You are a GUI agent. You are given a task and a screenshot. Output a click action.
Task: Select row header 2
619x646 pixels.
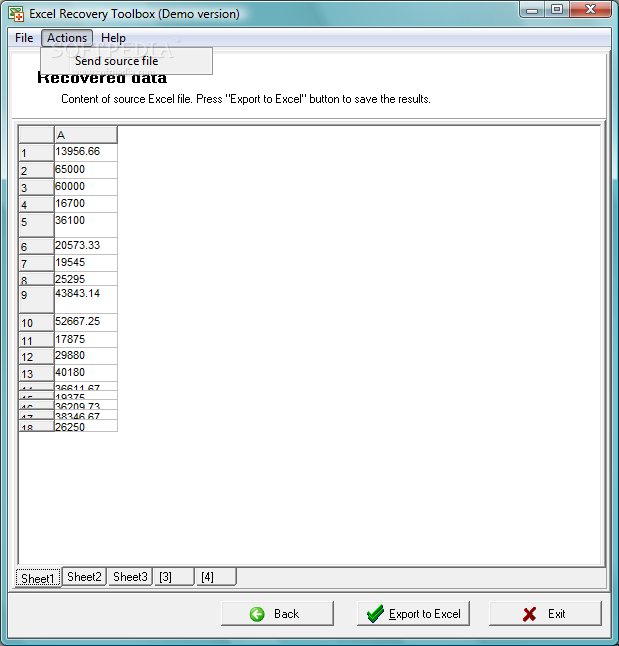pos(37,170)
